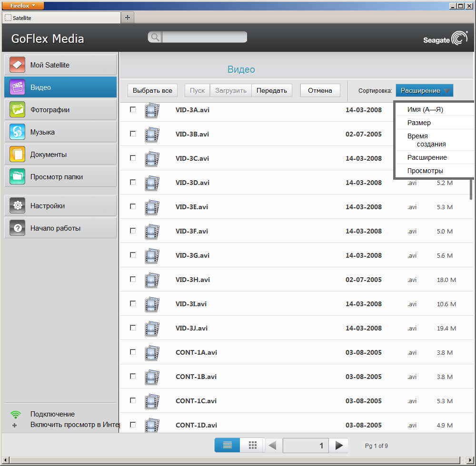This screenshot has height=466, width=476.
Task: Click the page number field
Action: (306, 446)
